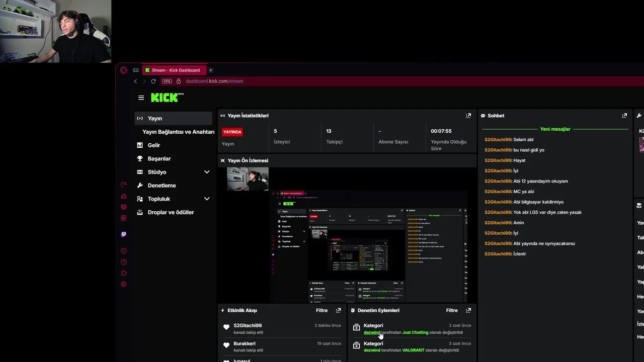The height and width of the screenshot is (362, 644).
Task: Expand the Topluluk submenu chevron
Action: coord(207,199)
